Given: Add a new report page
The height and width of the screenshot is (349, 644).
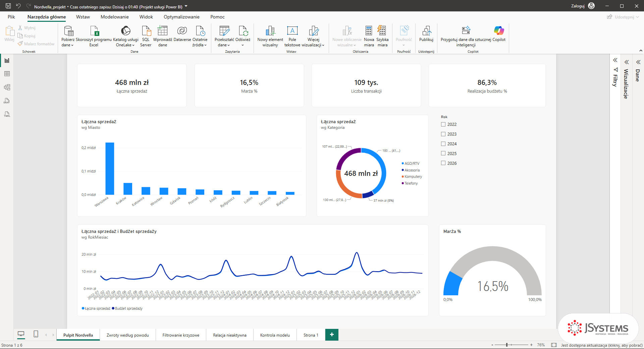Looking at the screenshot, I should (332, 335).
